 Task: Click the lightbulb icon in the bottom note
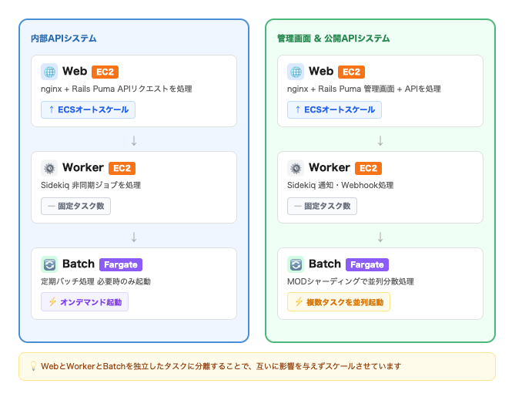coord(33,366)
